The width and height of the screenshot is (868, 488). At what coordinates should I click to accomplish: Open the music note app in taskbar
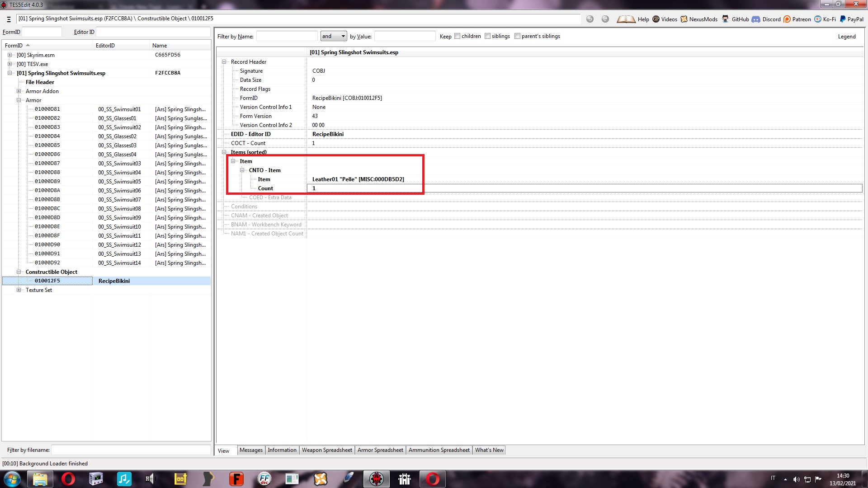[124, 479]
